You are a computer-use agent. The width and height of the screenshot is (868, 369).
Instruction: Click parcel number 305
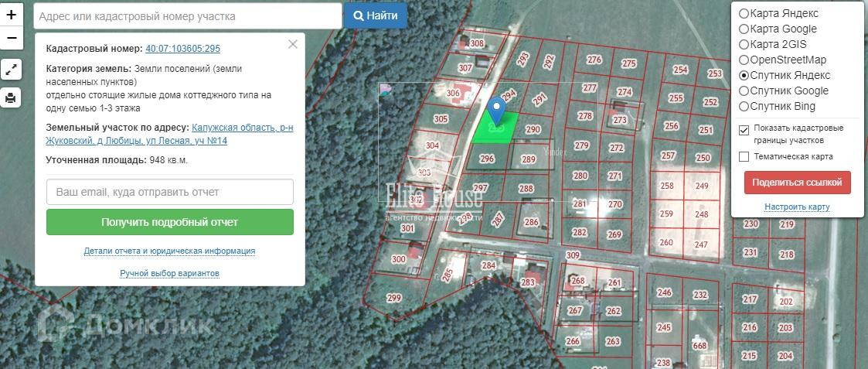tap(441, 119)
